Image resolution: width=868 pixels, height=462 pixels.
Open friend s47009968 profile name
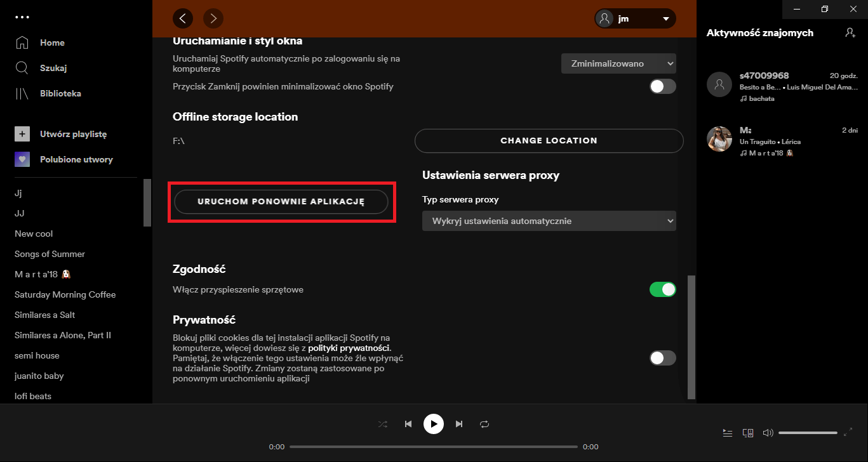(765, 76)
